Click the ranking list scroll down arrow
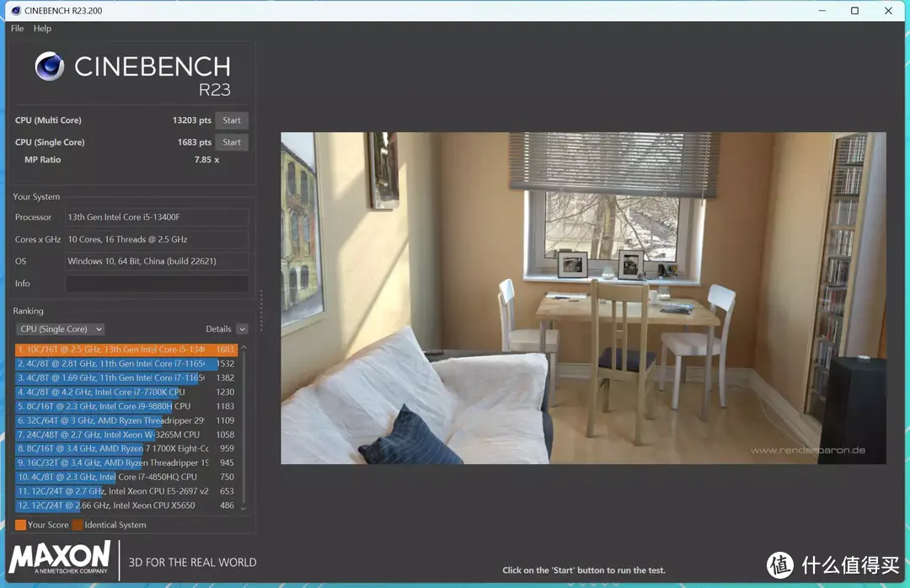 (244, 509)
